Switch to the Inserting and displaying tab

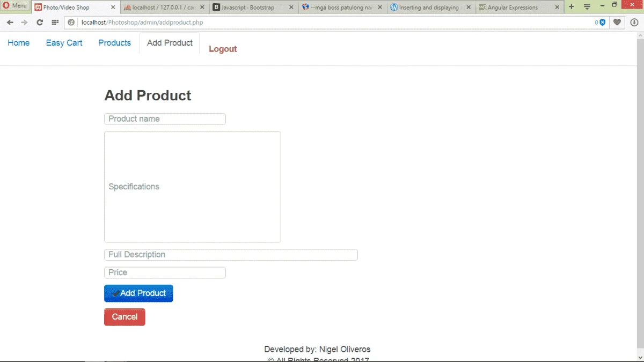coord(431,8)
